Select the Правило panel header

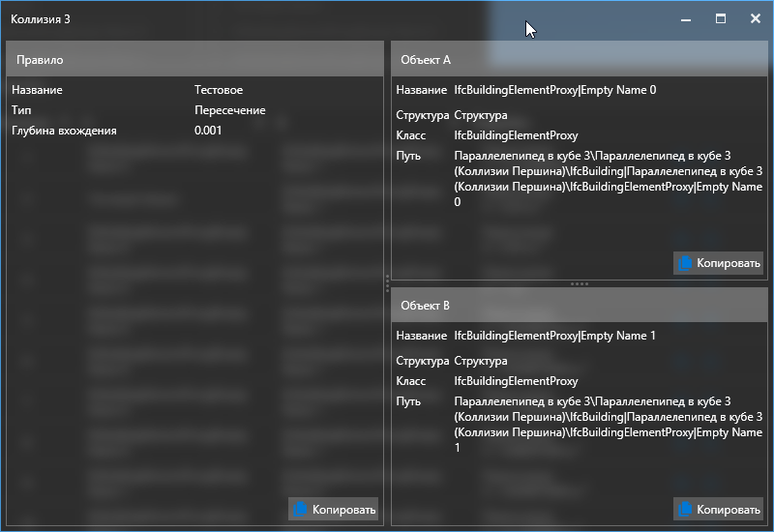coord(195,59)
